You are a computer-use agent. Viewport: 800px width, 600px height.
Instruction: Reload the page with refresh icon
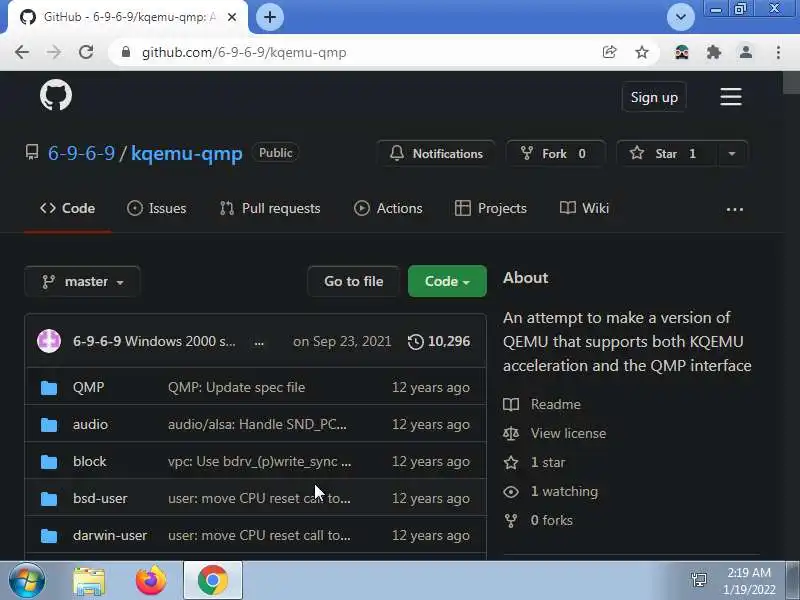[86, 52]
